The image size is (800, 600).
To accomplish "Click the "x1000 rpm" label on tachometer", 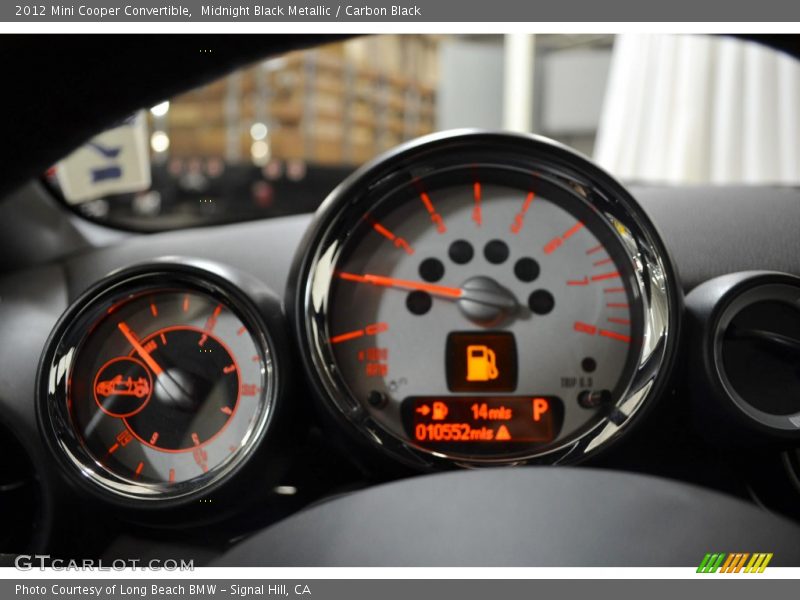I will click(375, 362).
